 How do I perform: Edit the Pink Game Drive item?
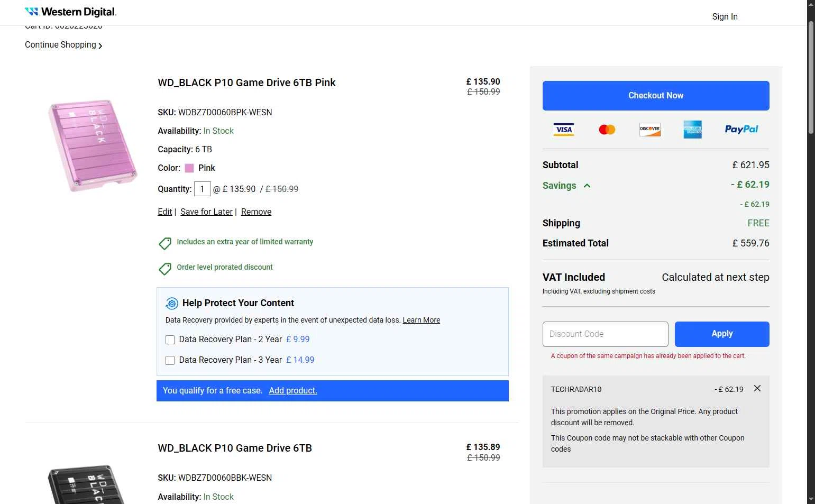[x=165, y=212]
